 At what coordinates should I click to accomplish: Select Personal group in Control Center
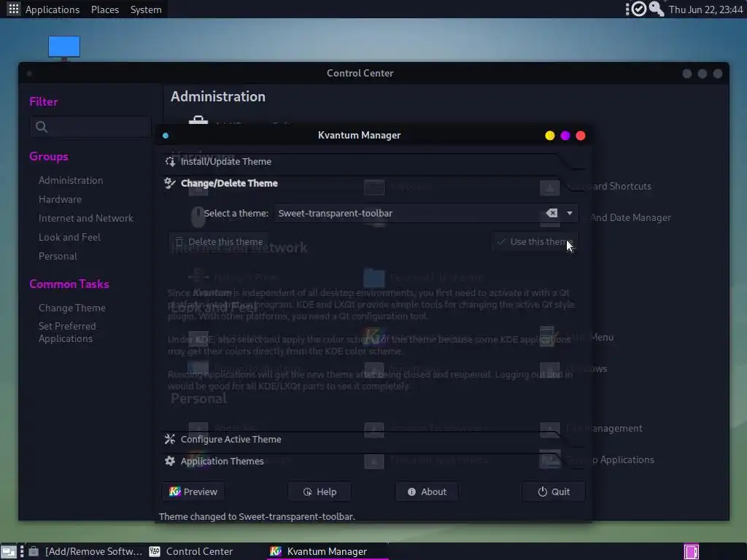(x=58, y=257)
